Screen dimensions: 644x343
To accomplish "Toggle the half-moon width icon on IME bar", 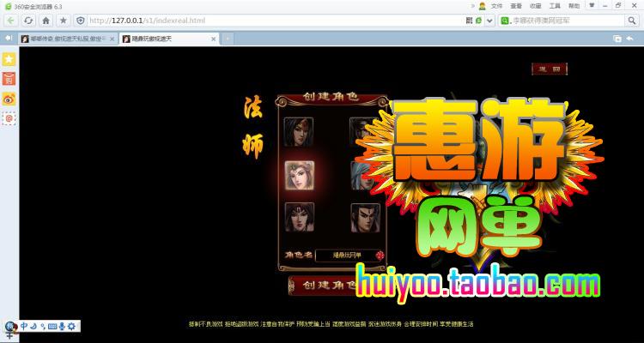I will [x=34, y=326].
